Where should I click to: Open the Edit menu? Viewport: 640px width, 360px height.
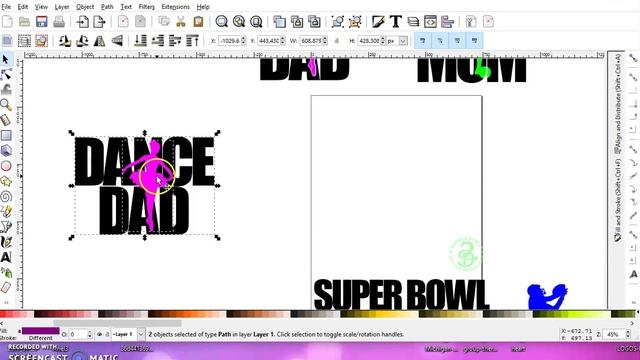click(22, 7)
